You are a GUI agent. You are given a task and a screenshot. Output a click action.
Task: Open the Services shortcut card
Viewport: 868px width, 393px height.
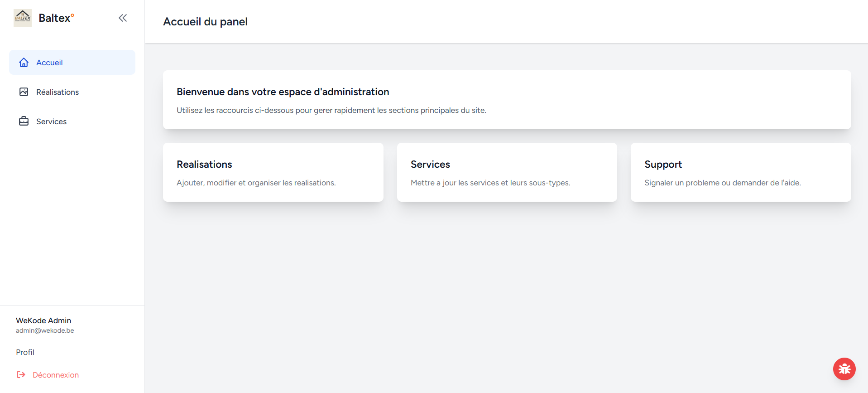pos(507,172)
